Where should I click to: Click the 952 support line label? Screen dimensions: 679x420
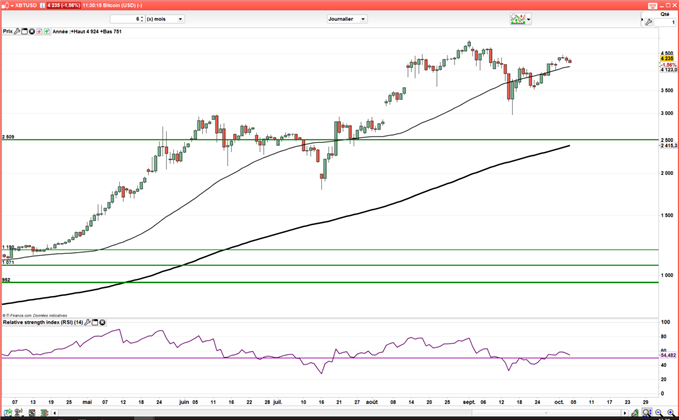(x=6, y=280)
